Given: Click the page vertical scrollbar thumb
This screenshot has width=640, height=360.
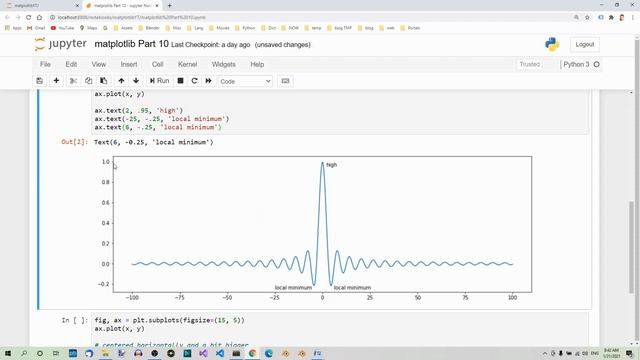Looking at the screenshot, I should [632, 247].
